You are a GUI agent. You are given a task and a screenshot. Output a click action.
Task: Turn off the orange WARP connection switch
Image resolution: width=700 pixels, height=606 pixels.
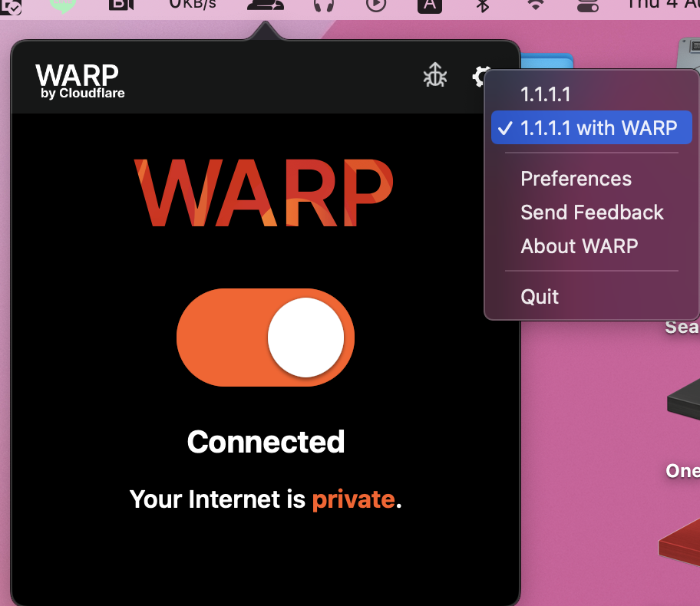point(265,338)
